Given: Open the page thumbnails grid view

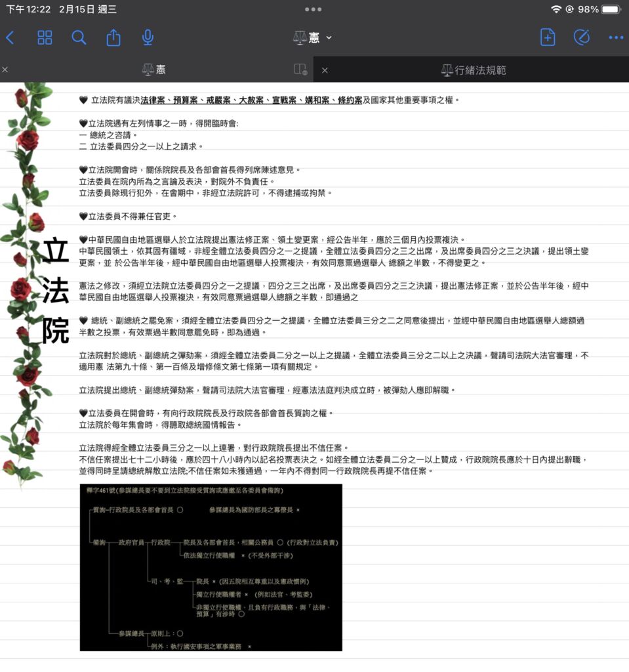Looking at the screenshot, I should (45, 37).
